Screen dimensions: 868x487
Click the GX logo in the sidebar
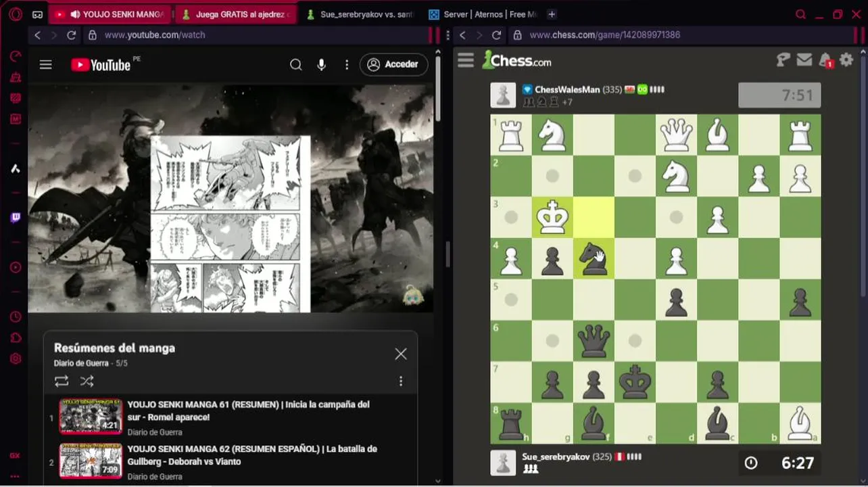click(x=15, y=456)
